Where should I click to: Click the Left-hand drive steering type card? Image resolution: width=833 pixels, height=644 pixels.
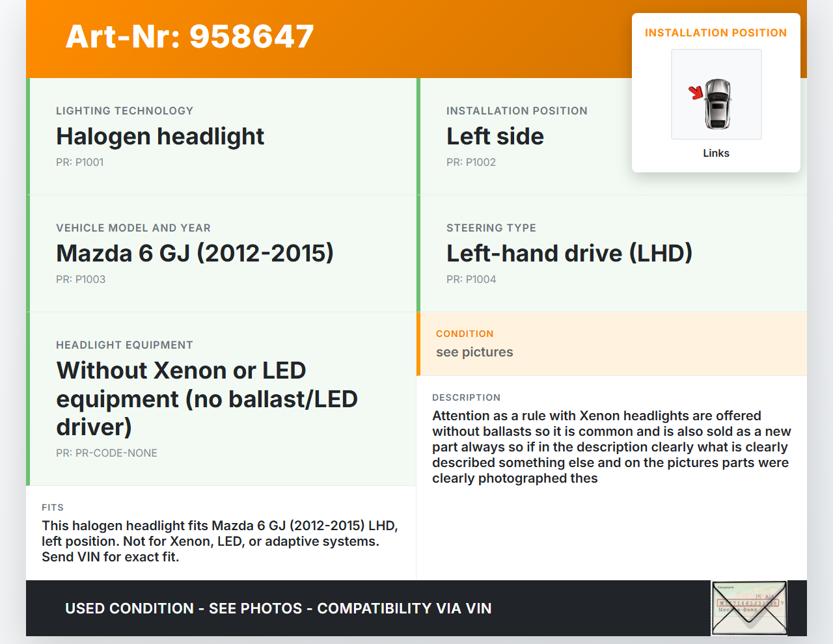(612, 253)
